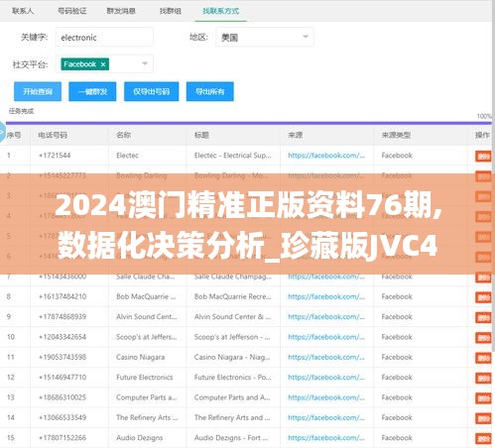The height and width of the screenshot is (448, 495).
Task: Select phone number +19053743598
Action: click(x=62, y=357)
